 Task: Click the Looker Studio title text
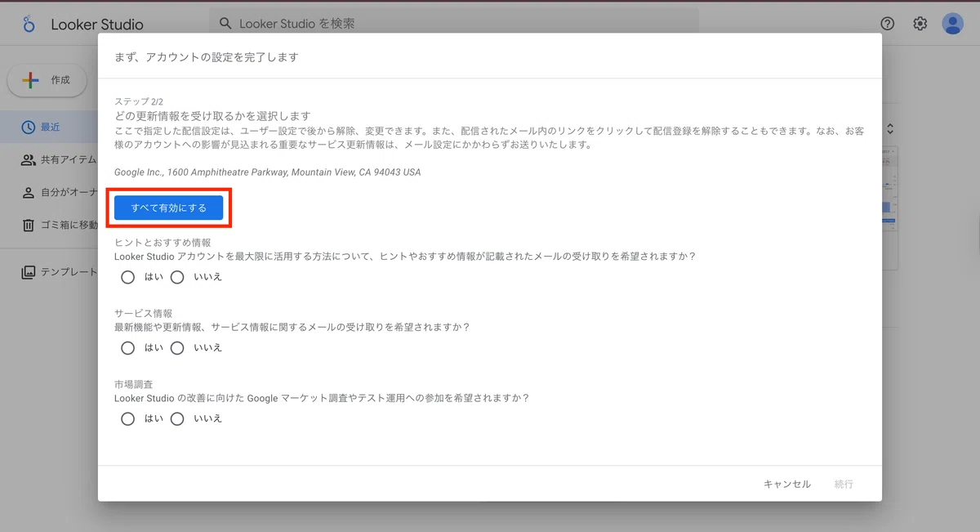(97, 25)
